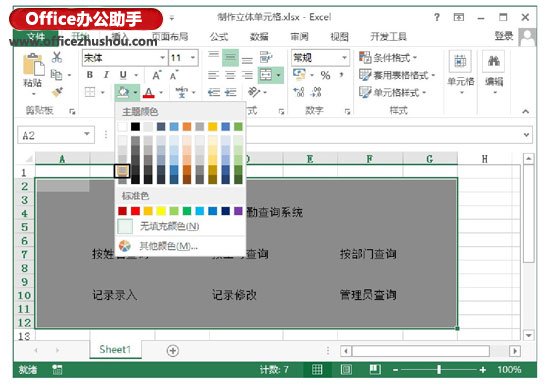Screen dimensions: 560x387
Task: Click Decrease Indent icon
Action: click(214, 92)
